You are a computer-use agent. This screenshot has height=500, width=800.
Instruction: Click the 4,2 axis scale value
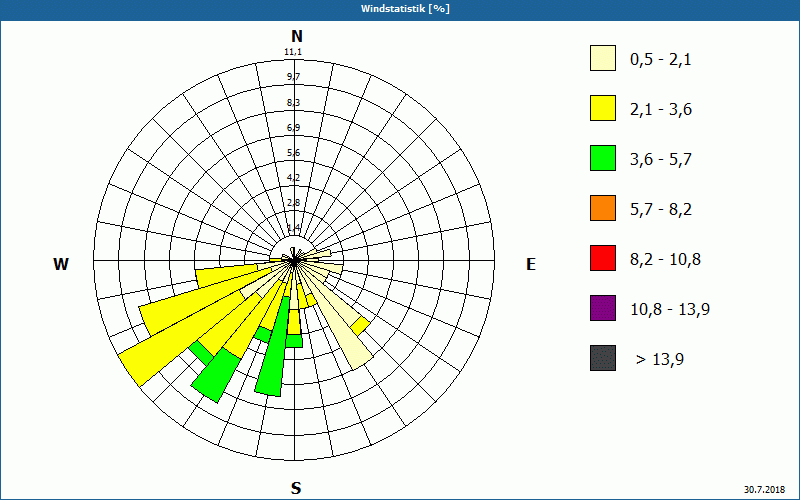[x=293, y=178]
